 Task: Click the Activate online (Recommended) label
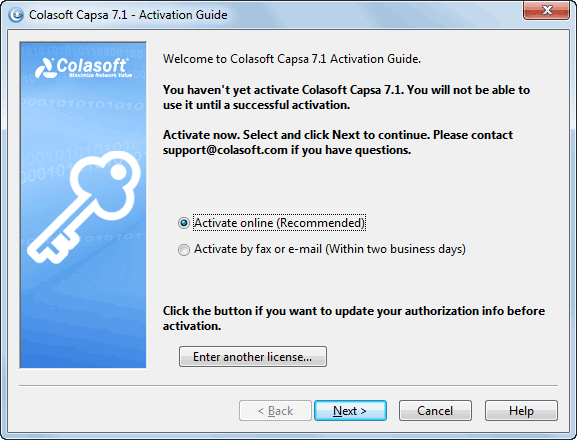point(279,223)
